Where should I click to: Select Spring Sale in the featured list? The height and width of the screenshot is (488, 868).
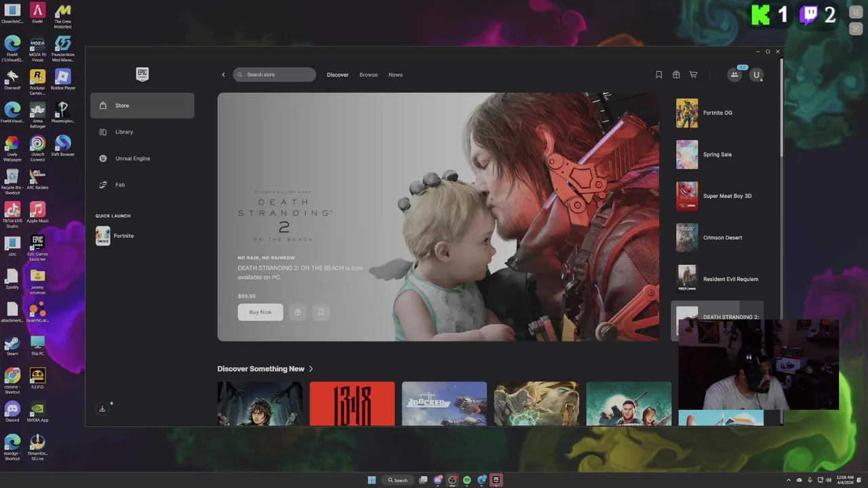tap(717, 155)
